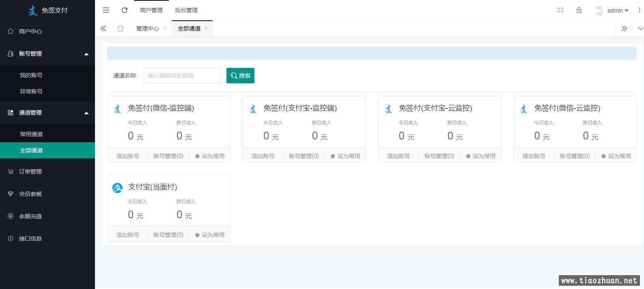Click the 支付宝(当面付) Alipay icon
This screenshot has height=289, width=644.
(118, 188)
